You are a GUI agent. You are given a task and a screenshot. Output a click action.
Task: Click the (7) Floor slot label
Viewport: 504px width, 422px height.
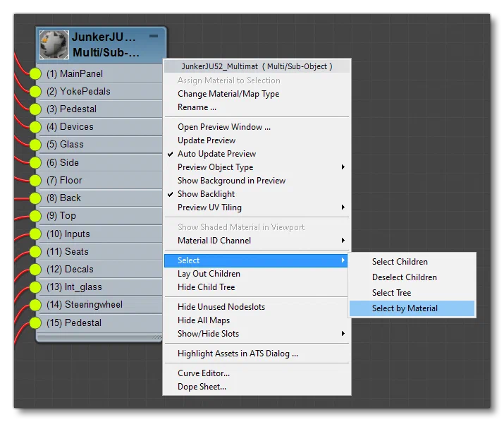[x=64, y=180]
